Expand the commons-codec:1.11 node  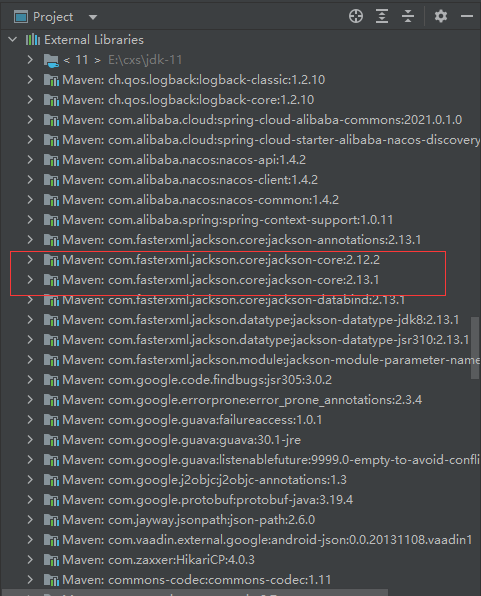pyautogui.click(x=30, y=580)
